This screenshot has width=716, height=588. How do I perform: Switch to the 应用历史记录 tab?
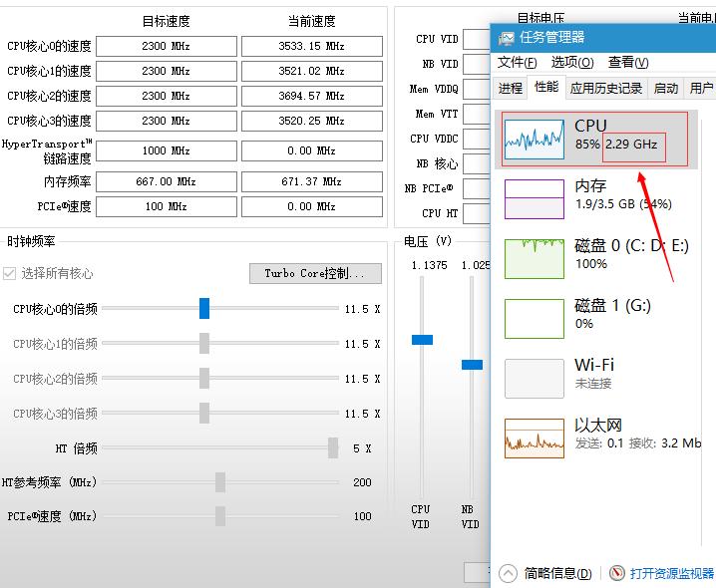[x=606, y=88]
